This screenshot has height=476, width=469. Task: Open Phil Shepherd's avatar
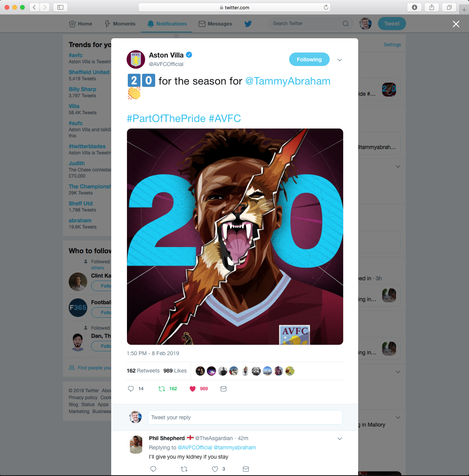tap(136, 444)
